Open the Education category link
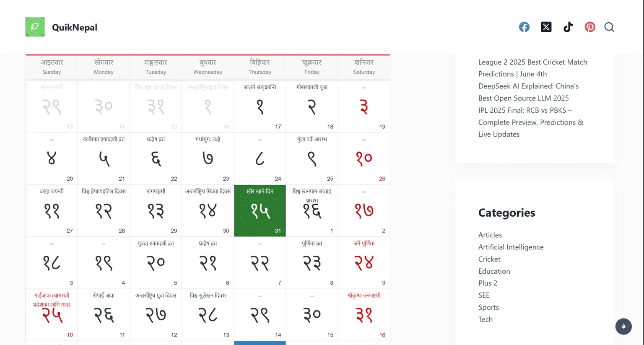The image size is (644, 345). click(494, 271)
